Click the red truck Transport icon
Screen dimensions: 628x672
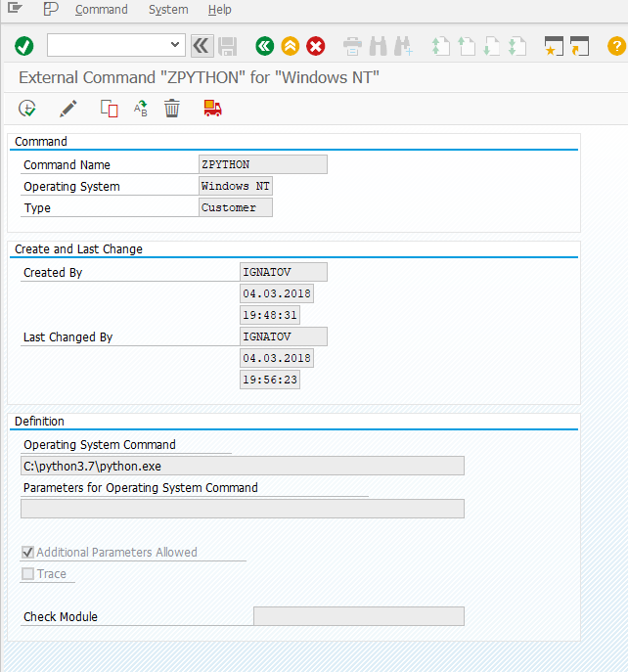pos(212,108)
